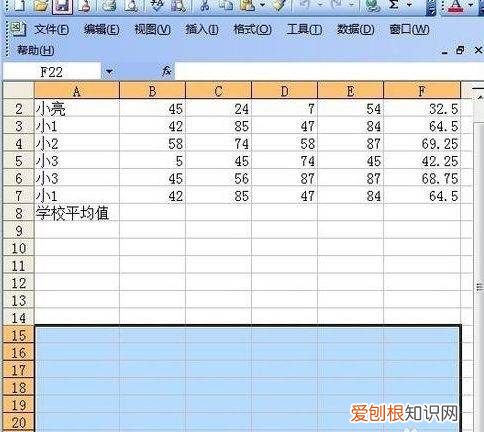
Task: Select column D header
Action: [284, 91]
